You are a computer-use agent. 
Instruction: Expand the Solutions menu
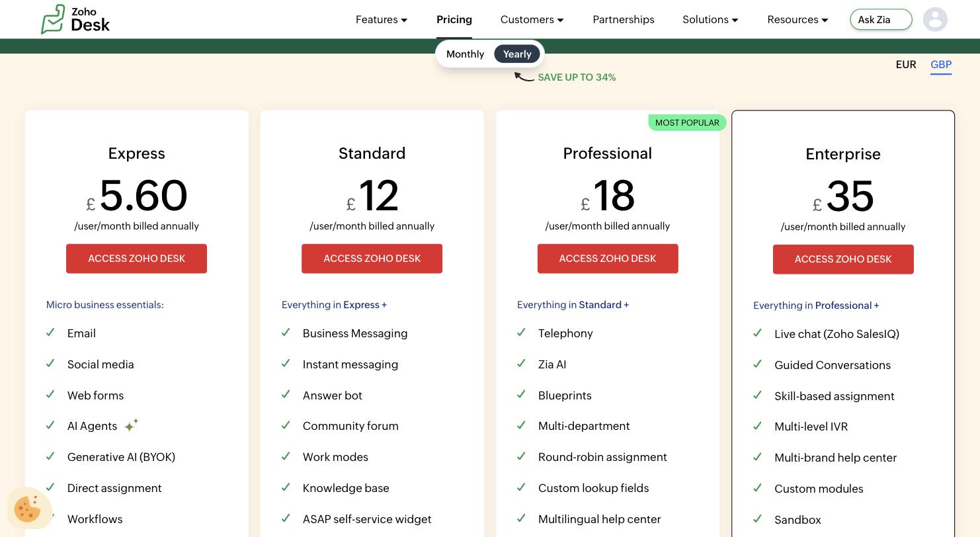pyautogui.click(x=711, y=19)
